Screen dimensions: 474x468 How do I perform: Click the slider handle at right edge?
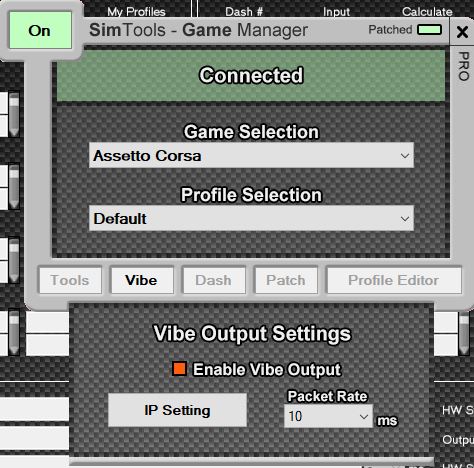(464, 333)
